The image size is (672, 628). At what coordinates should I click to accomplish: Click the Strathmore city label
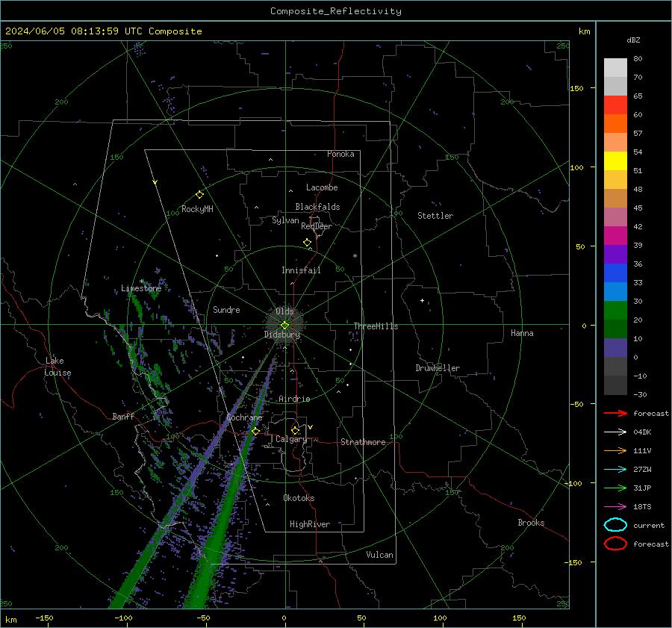pyautogui.click(x=363, y=442)
